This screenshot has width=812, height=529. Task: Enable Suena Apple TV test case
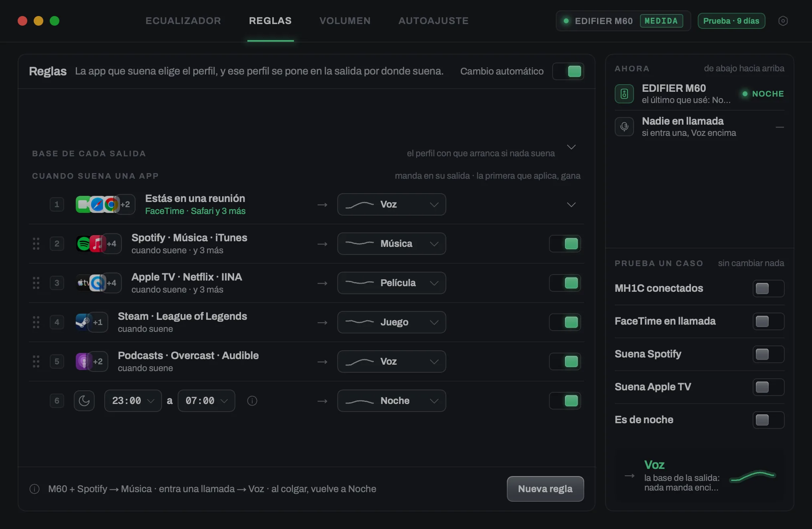(x=769, y=387)
